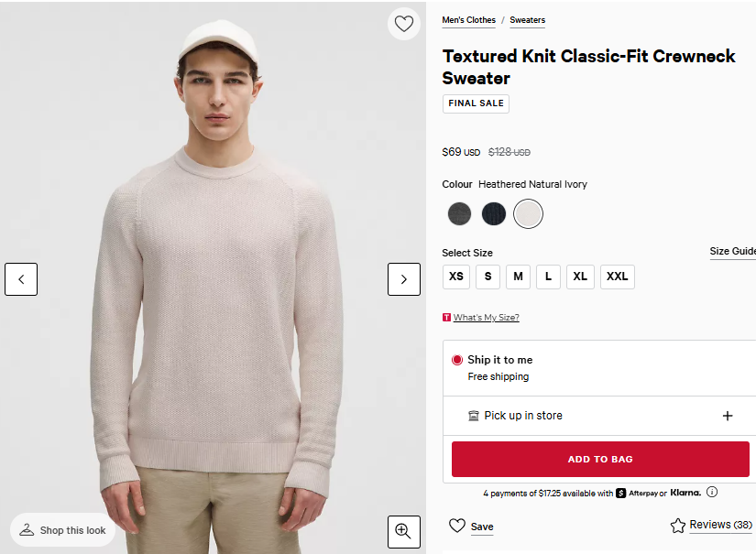
Task: Open the Size Guide link
Action: [x=732, y=252]
